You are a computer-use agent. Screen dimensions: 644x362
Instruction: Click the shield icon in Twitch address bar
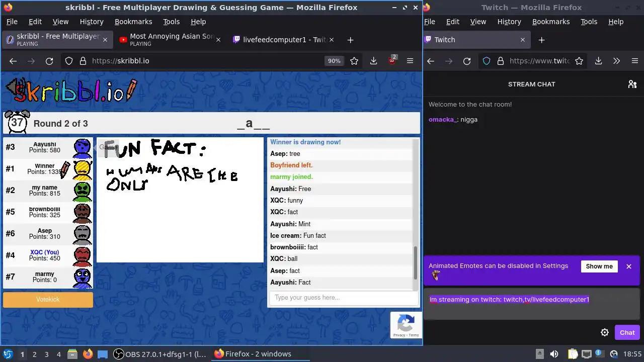point(487,61)
